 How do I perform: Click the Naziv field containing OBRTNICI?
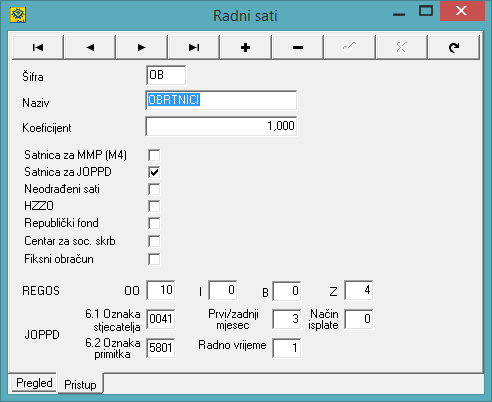point(221,100)
